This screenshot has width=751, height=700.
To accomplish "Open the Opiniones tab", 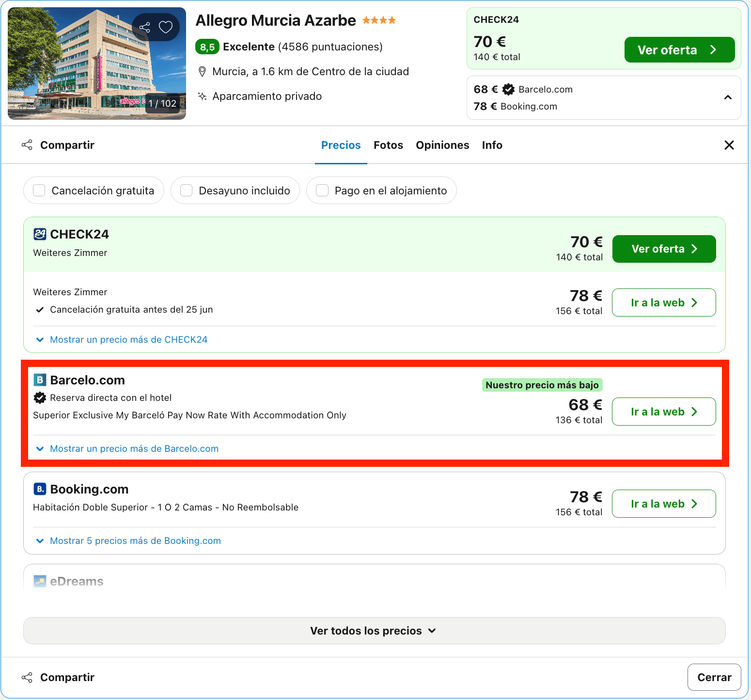I will pyautogui.click(x=442, y=145).
